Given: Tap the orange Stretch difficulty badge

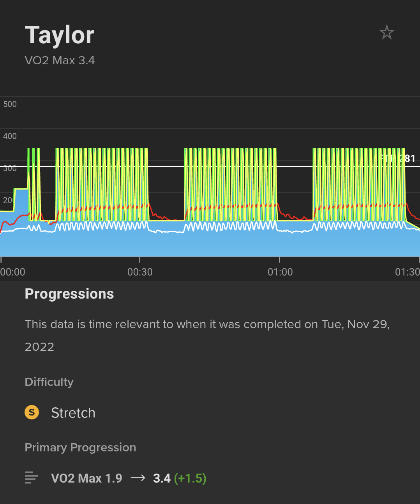Looking at the screenshot, I should click(x=32, y=412).
